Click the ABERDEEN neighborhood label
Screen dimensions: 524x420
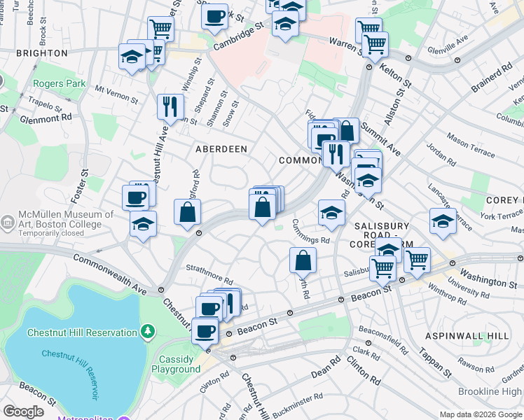pyautogui.click(x=221, y=149)
